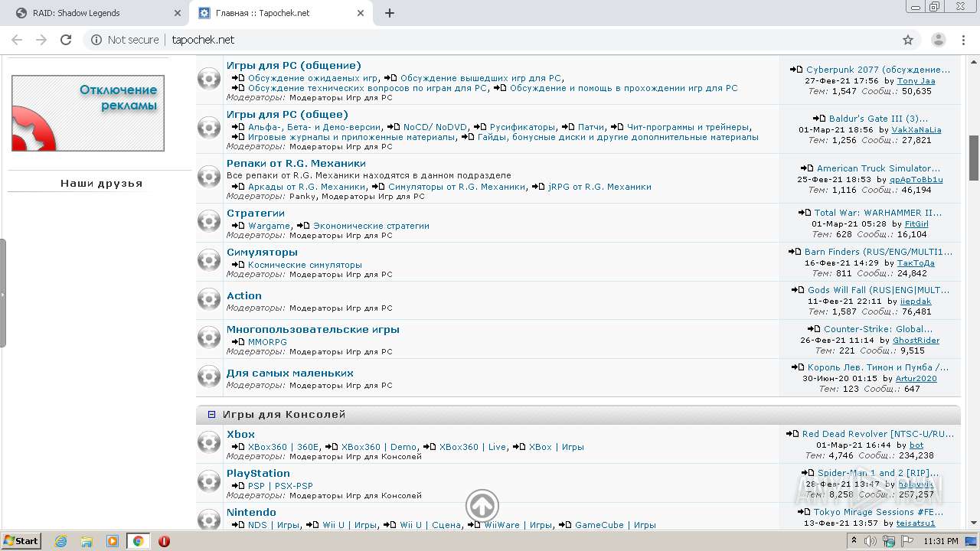Click forum status icon beside Стратегии
Image resolution: width=980 pixels, height=551 pixels.
click(209, 221)
